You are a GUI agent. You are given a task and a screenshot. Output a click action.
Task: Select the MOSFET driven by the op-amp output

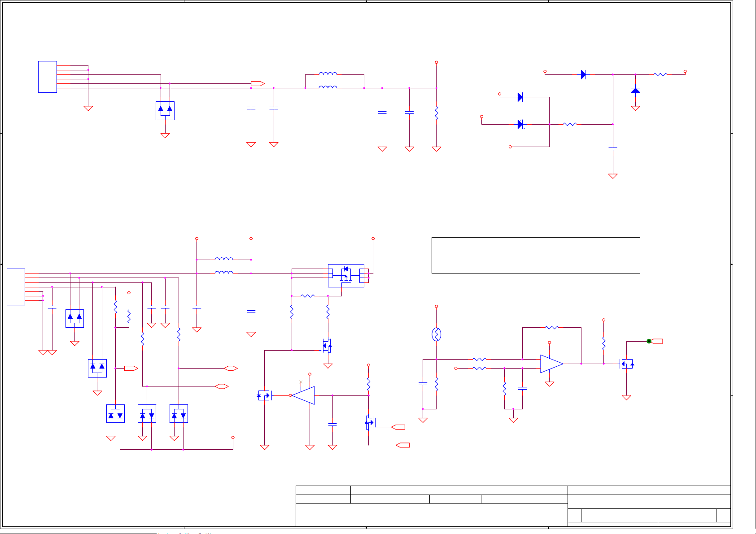tap(626, 364)
